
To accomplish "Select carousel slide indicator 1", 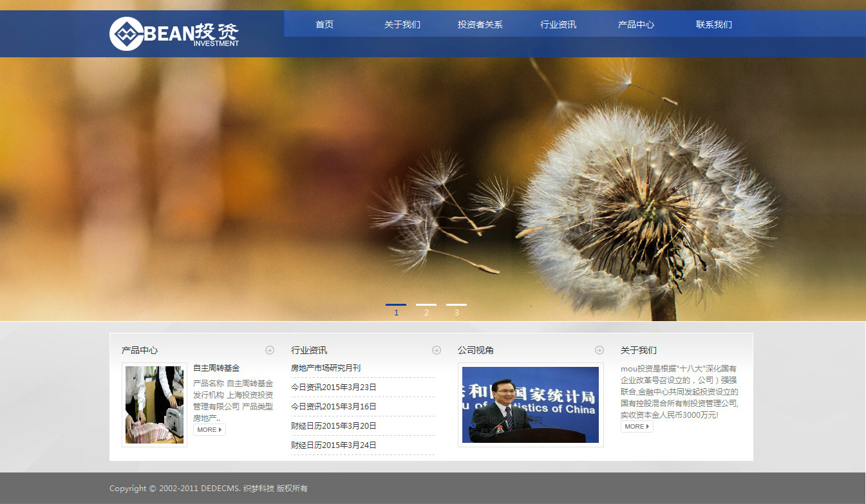I will (396, 306).
